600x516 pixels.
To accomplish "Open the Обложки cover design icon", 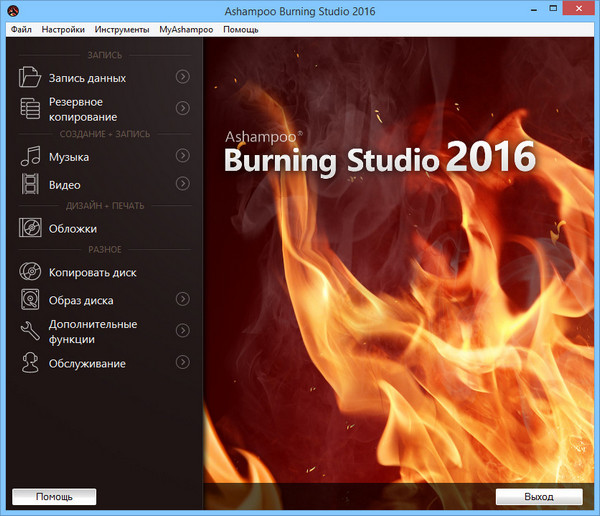I will pyautogui.click(x=31, y=228).
